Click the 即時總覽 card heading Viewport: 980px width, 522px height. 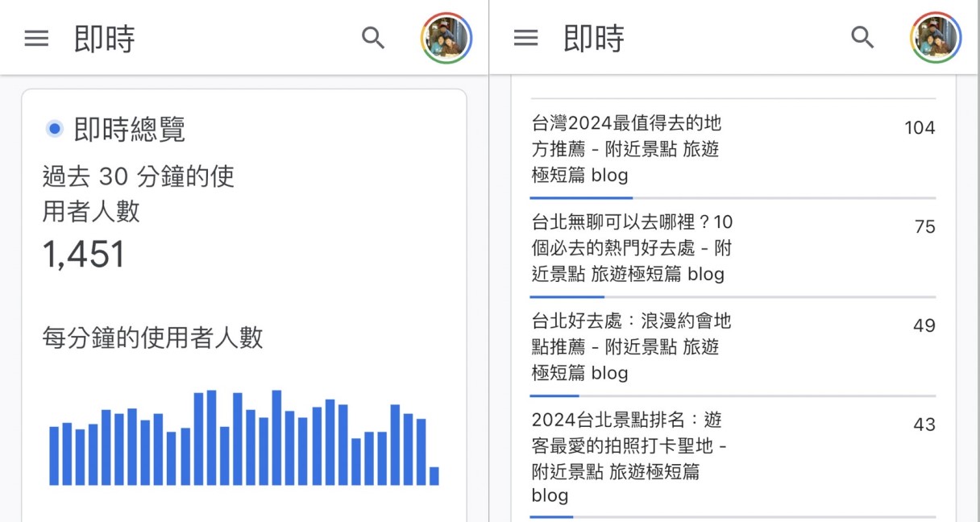(129, 129)
